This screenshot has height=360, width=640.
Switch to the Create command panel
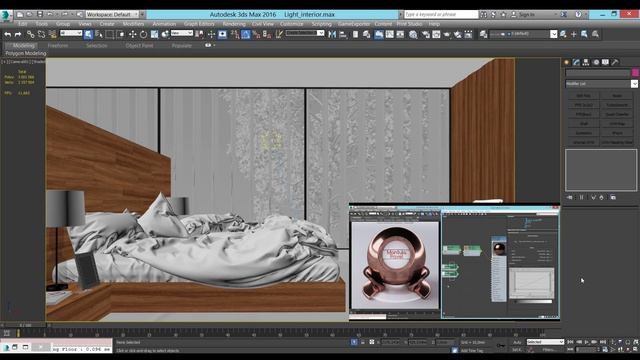567,62
